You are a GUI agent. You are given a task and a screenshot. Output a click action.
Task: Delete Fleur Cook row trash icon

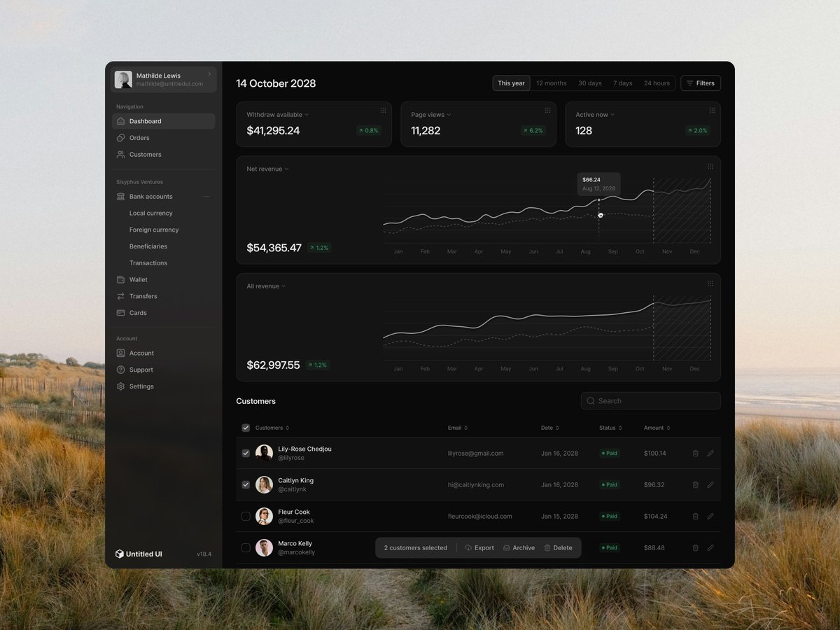(x=696, y=516)
